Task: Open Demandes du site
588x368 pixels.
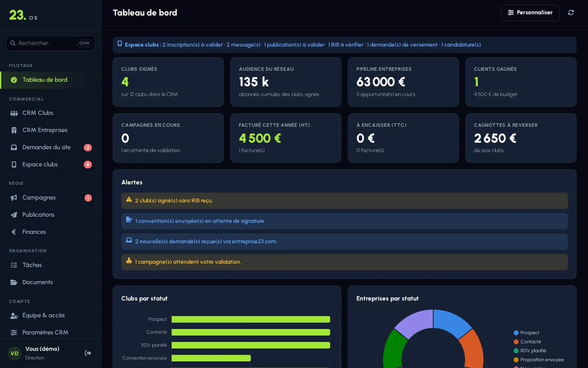Action: [x=51, y=147]
